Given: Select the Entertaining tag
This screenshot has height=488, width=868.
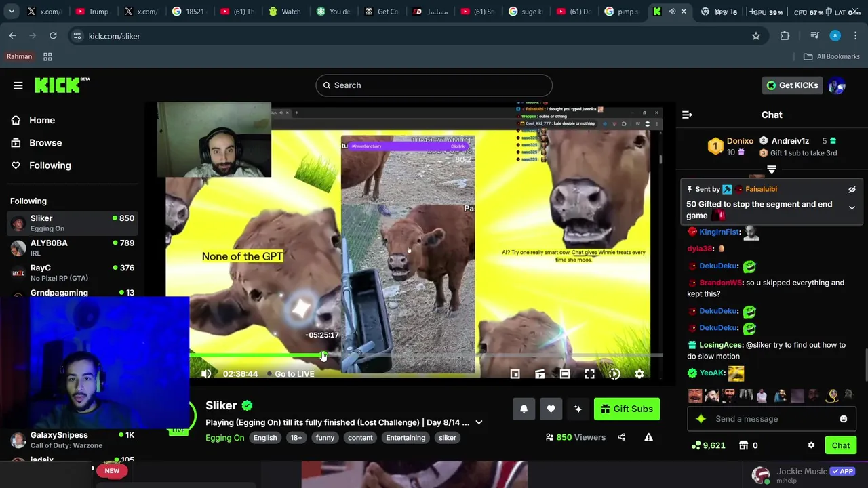Looking at the screenshot, I should tap(406, 438).
